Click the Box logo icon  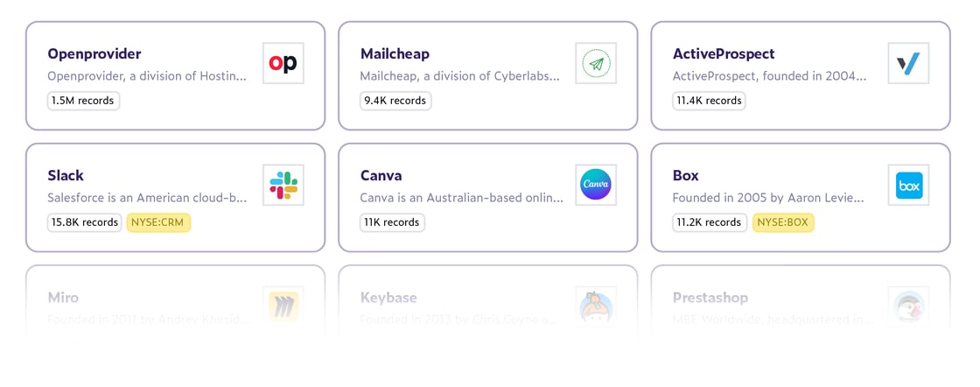pos(908,185)
